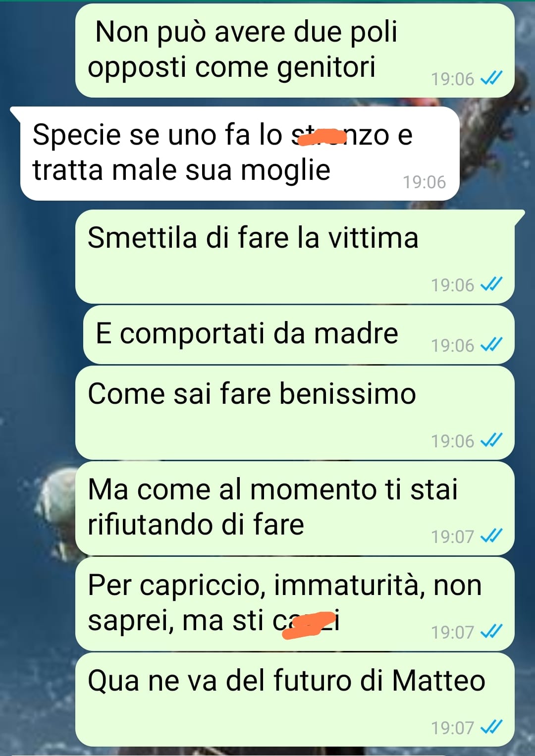Image resolution: width=535 pixels, height=756 pixels.
Task: Tap read ticks on 'rifiutando di fare' message
Action: [492, 536]
